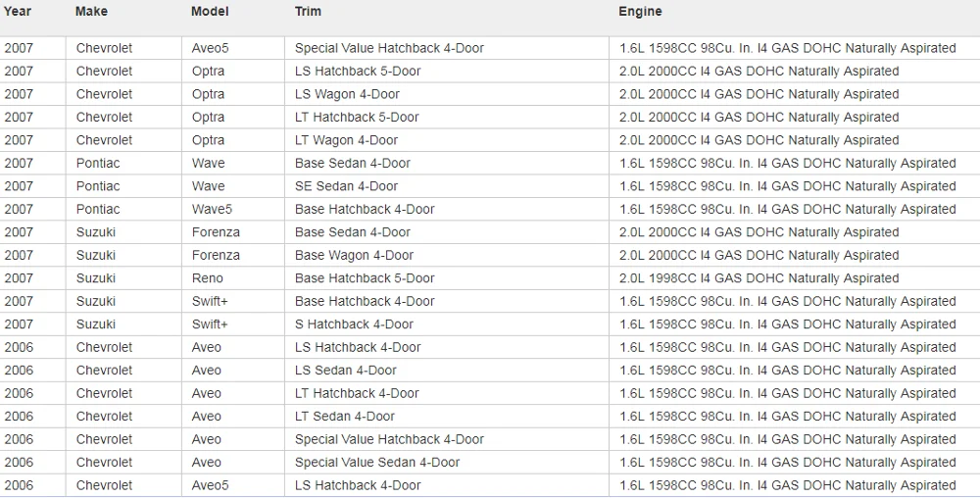Select the Engine column header

coord(640,12)
